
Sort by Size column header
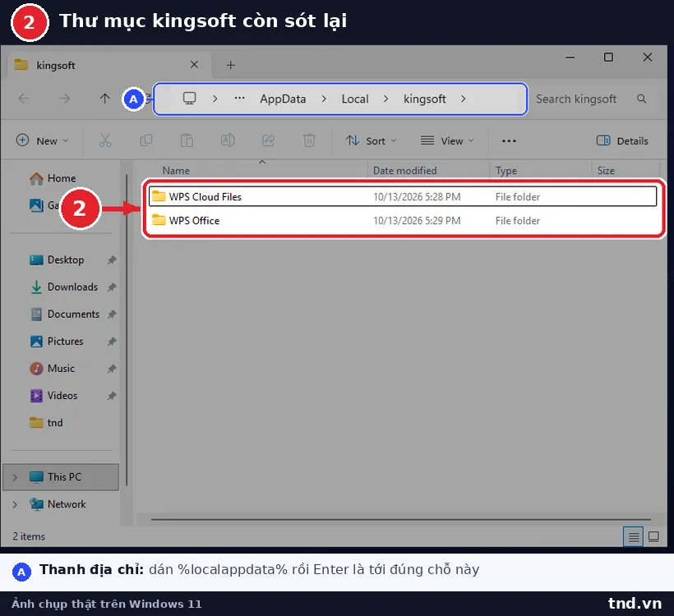click(606, 171)
